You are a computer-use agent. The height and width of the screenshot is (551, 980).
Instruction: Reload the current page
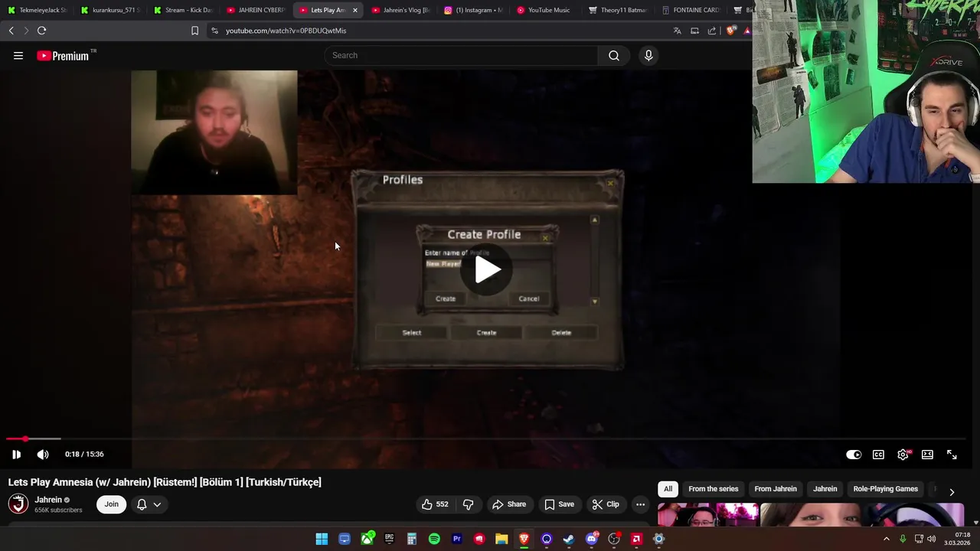tap(41, 31)
